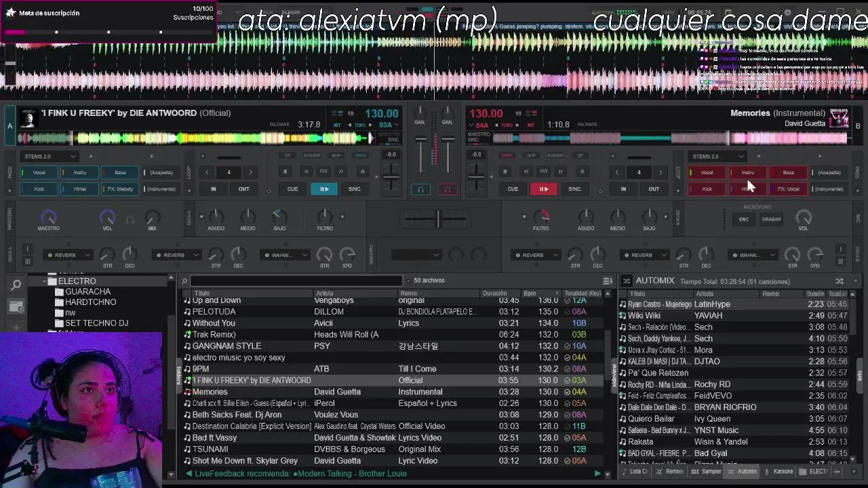Expand dropdown arrow beside deck A FILTRO
Screen dimensions: 868x488
tap(342, 217)
